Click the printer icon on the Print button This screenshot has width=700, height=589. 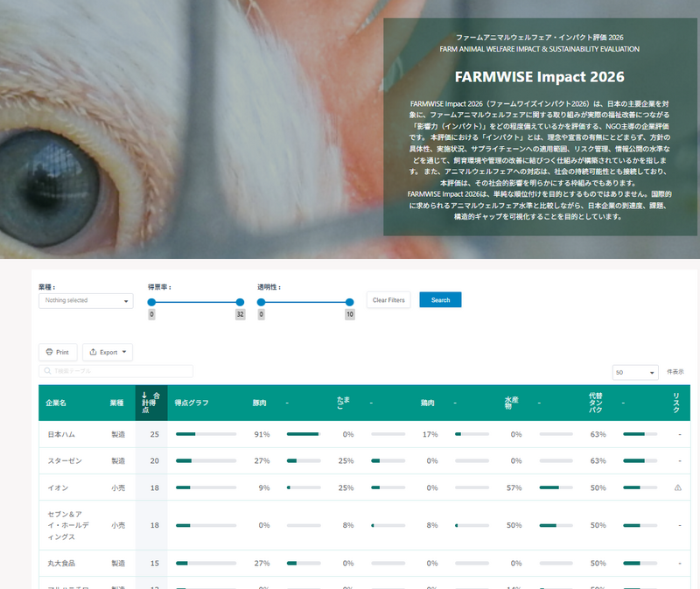coord(48,352)
